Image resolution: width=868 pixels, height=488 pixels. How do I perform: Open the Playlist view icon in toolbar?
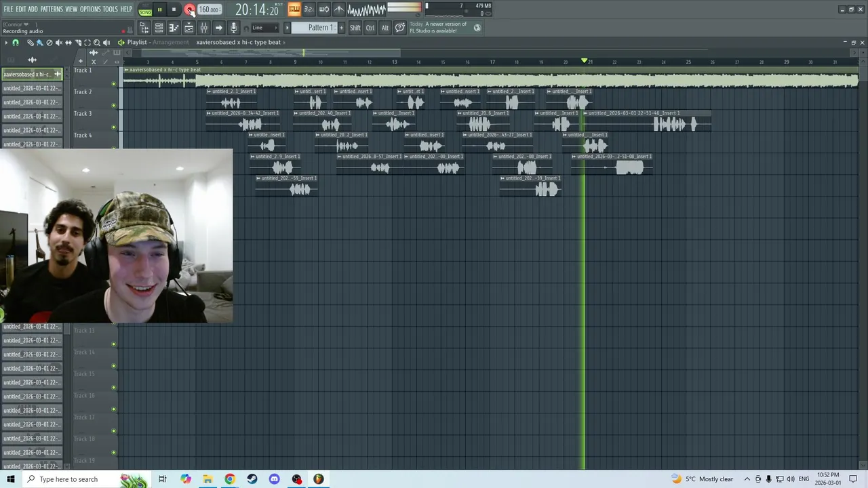144,28
